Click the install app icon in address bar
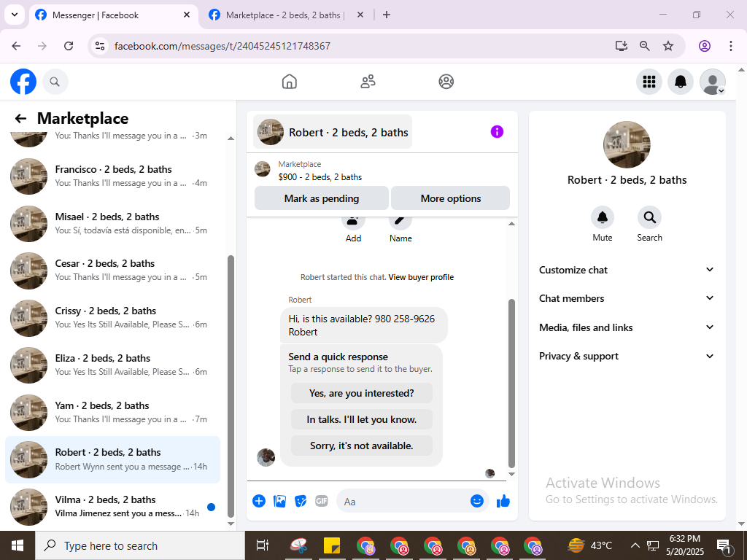 pyautogui.click(x=621, y=46)
